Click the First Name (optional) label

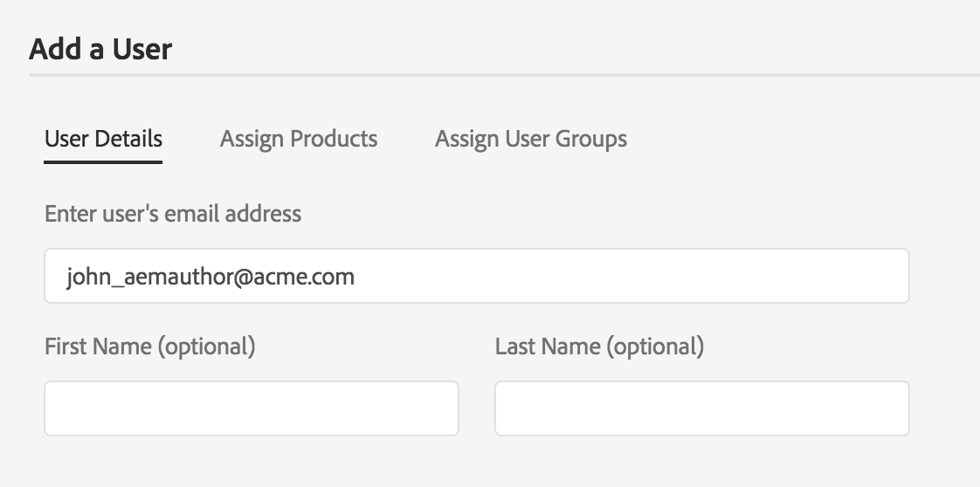150,346
